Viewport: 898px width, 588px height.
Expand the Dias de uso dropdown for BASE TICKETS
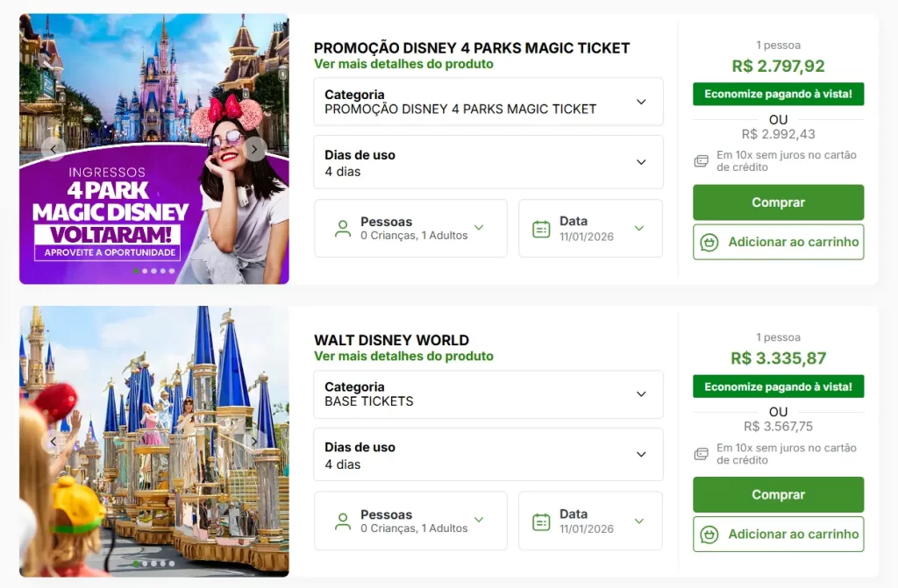point(488,454)
